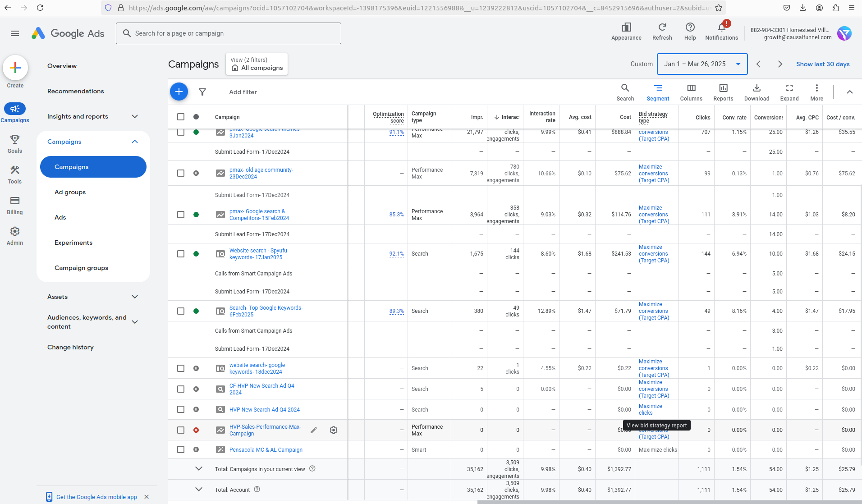The width and height of the screenshot is (862, 504).
Task: Check website search- google keywords campaign
Action: [x=181, y=368]
